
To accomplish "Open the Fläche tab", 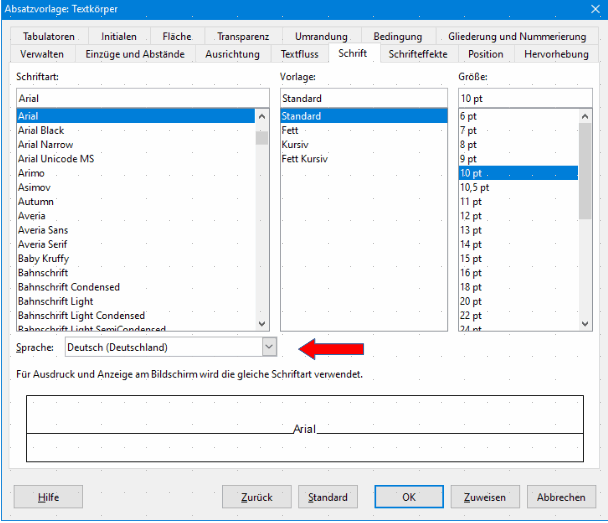I will (177, 36).
